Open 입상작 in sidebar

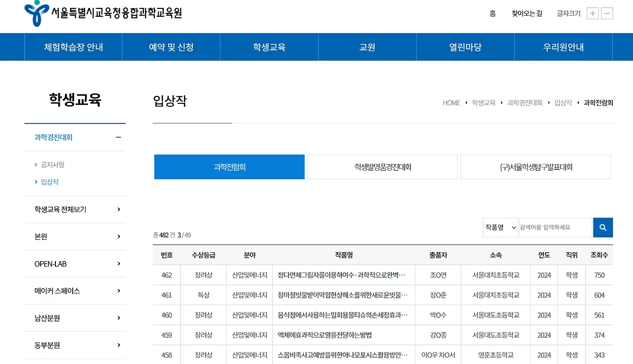[x=49, y=182]
